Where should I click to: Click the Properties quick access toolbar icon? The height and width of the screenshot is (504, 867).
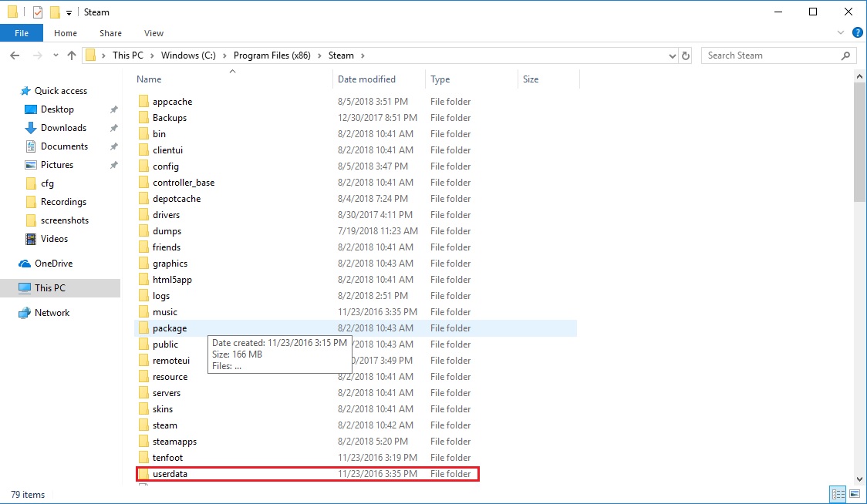[x=38, y=12]
